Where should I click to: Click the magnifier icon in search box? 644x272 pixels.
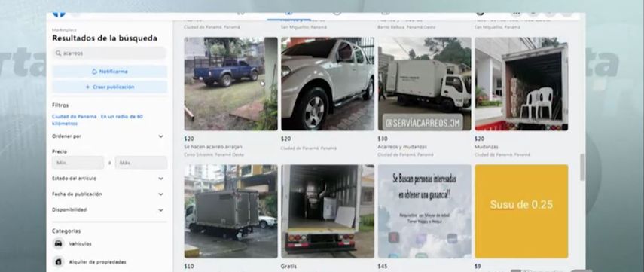(58, 53)
